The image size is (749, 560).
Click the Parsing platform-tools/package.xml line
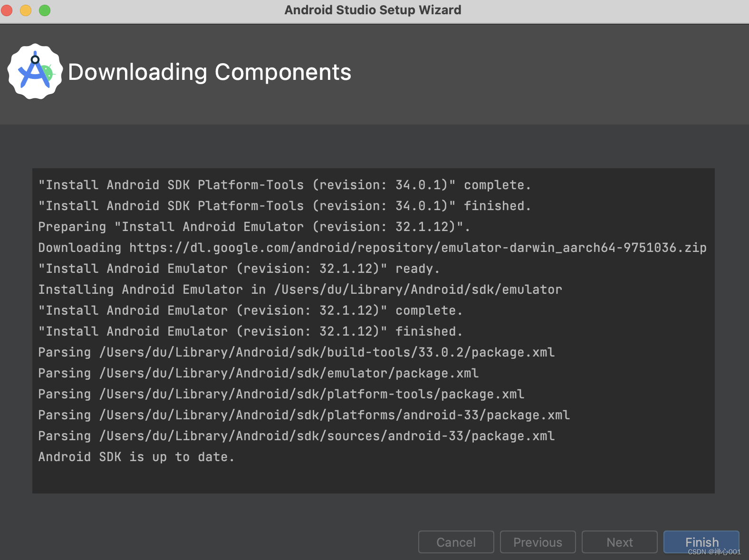(x=281, y=394)
